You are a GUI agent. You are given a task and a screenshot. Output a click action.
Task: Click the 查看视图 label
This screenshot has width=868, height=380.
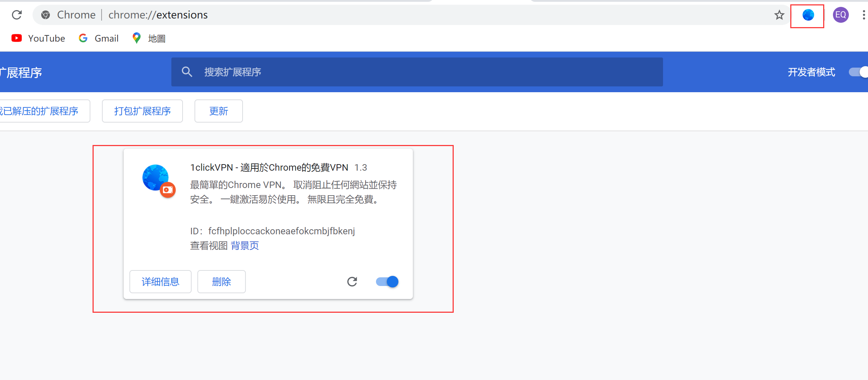[x=209, y=246]
